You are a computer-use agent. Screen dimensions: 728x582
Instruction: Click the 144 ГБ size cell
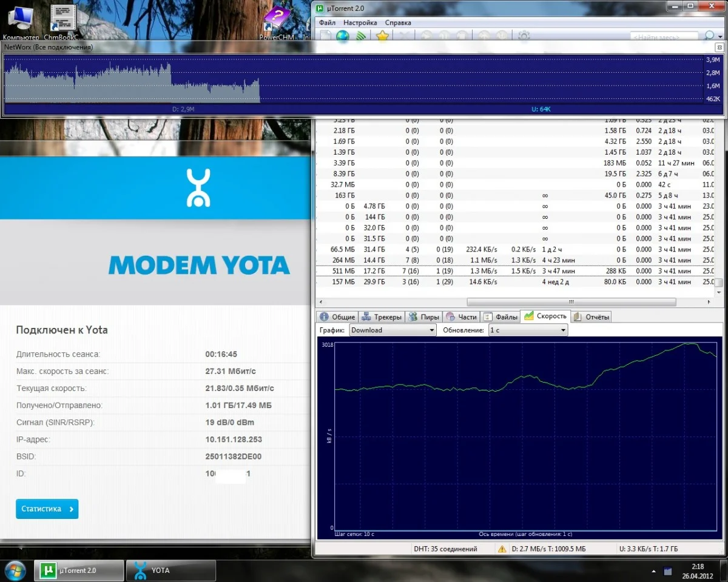click(374, 217)
